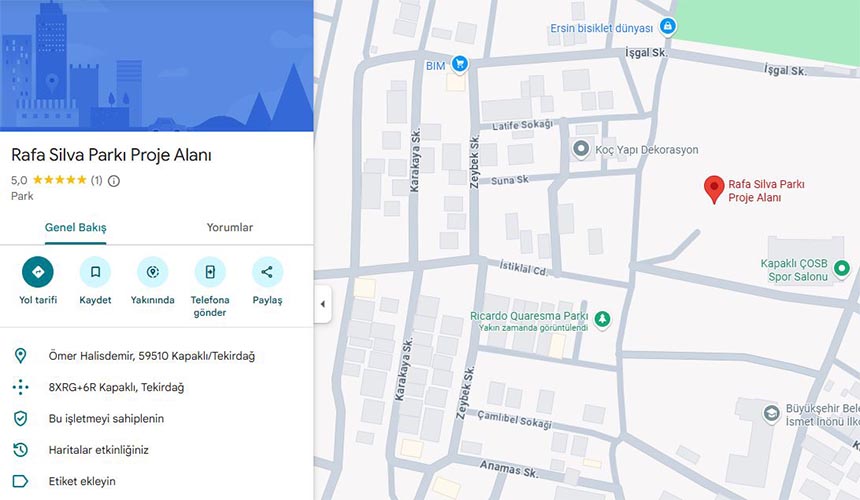Click the history icon beside Haritalar etkinliğiniz
This screenshot has height=500, width=860.
20,450
